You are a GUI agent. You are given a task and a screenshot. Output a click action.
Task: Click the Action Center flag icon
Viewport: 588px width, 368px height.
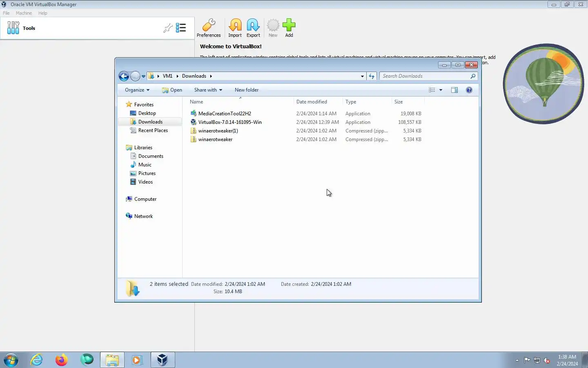tap(527, 360)
